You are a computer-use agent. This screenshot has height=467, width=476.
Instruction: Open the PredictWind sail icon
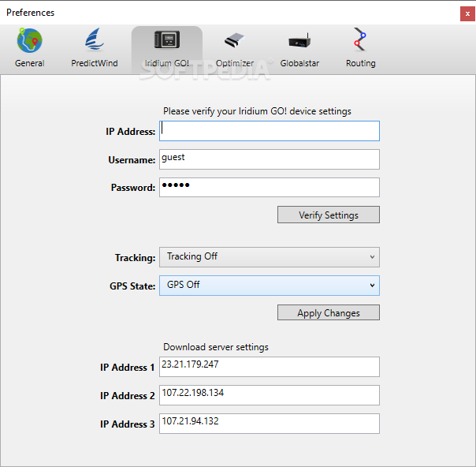click(95, 39)
